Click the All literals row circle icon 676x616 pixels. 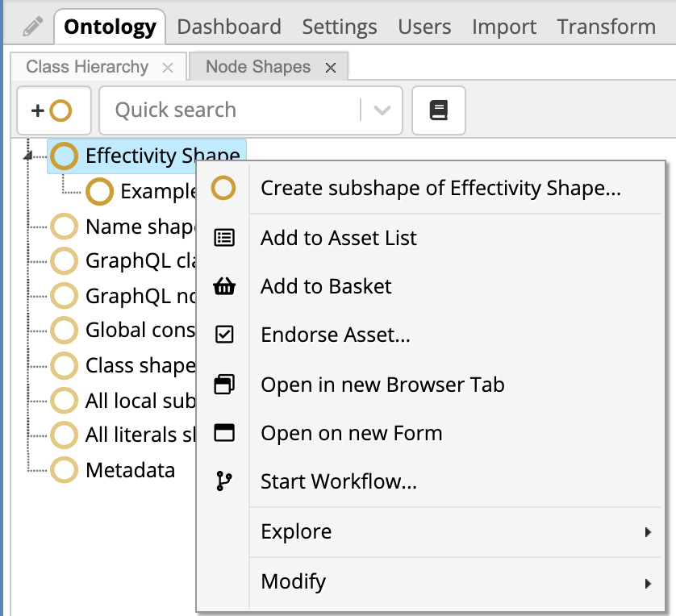65,435
